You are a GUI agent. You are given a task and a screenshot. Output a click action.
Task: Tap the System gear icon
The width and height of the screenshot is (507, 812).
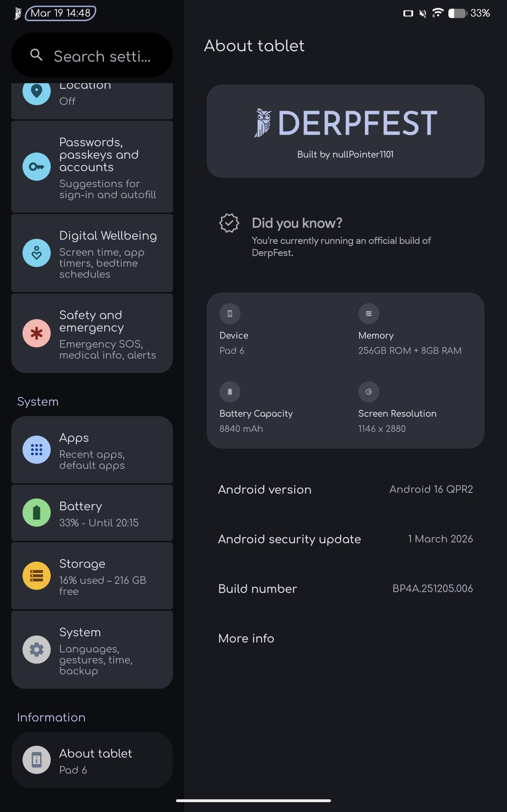pos(36,650)
